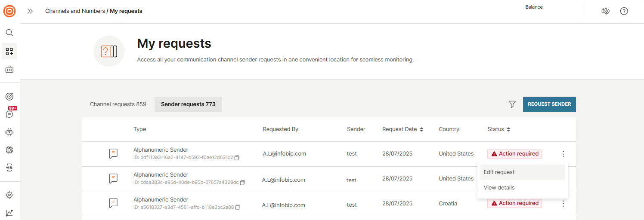Screen dimensions: 644x220
Task: Click the Infobip logo icon
Action: (9, 11)
